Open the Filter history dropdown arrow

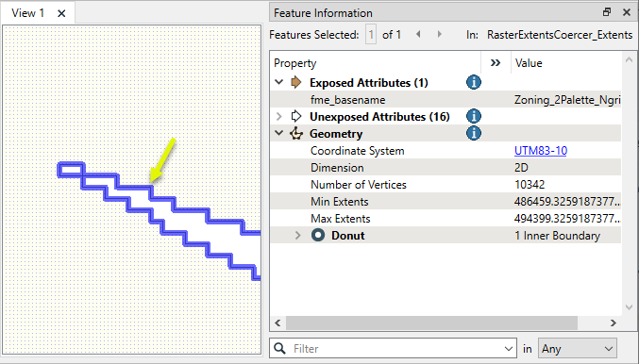tap(508, 349)
